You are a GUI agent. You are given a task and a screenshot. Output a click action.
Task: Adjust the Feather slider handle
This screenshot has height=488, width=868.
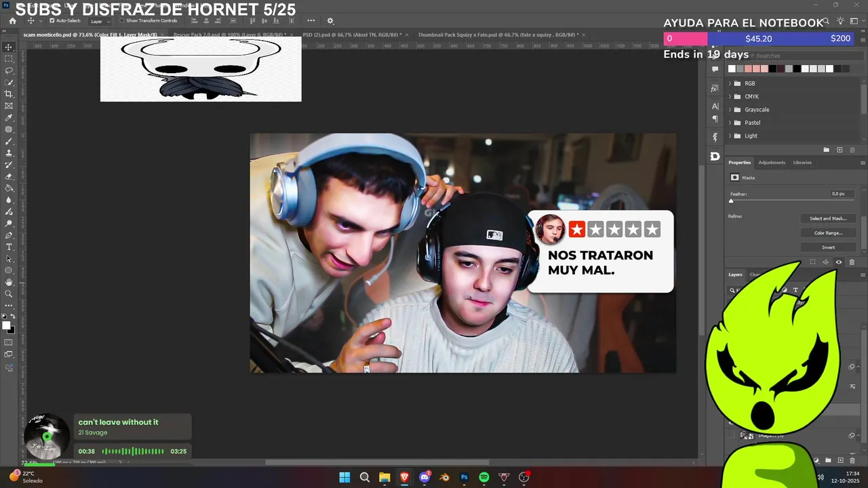pyautogui.click(x=731, y=201)
